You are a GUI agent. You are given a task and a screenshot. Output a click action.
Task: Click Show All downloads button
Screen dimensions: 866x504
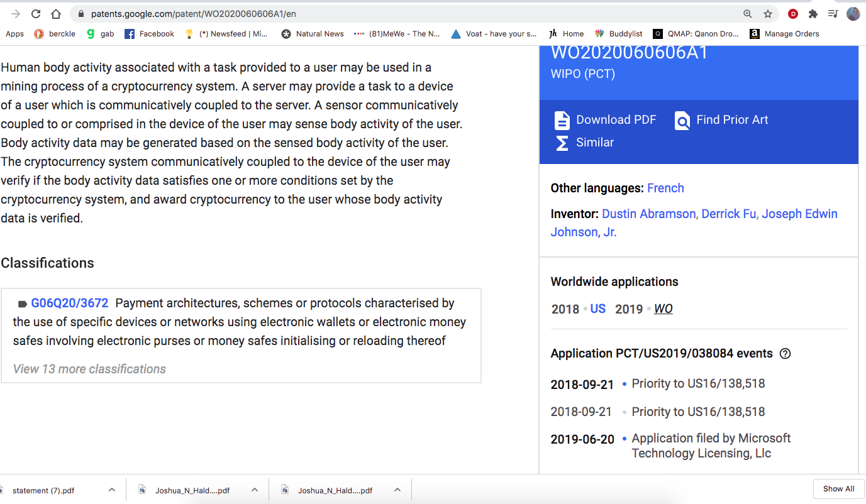point(838,489)
